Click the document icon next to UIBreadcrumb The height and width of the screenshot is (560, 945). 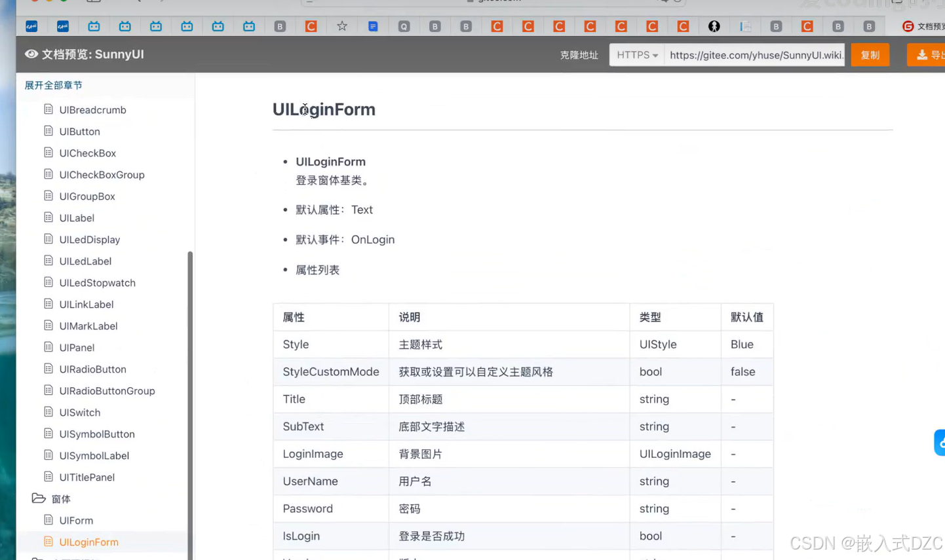point(48,109)
